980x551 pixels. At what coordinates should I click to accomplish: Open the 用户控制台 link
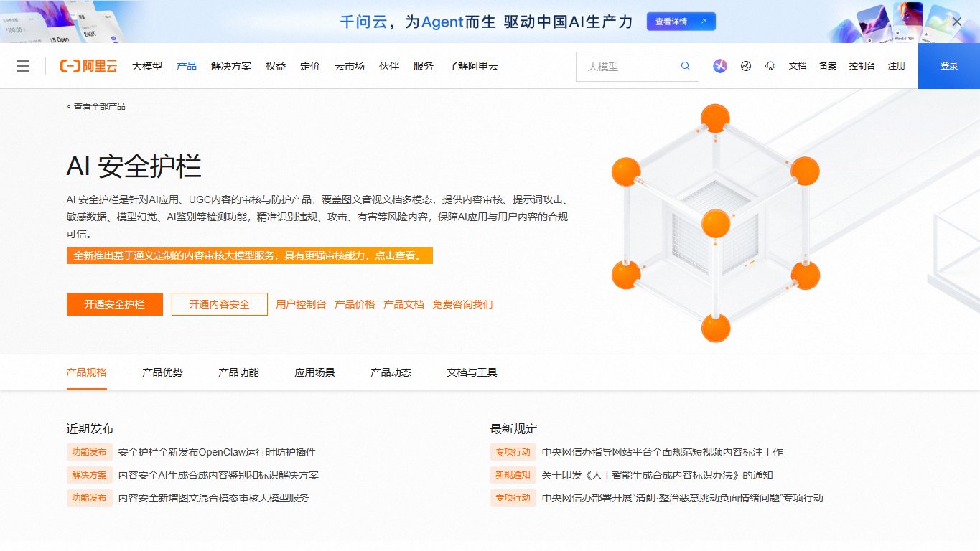point(301,304)
